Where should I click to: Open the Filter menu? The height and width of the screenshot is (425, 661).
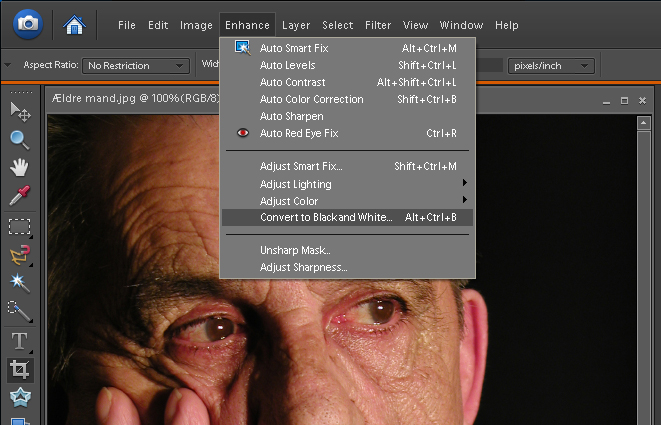point(378,24)
